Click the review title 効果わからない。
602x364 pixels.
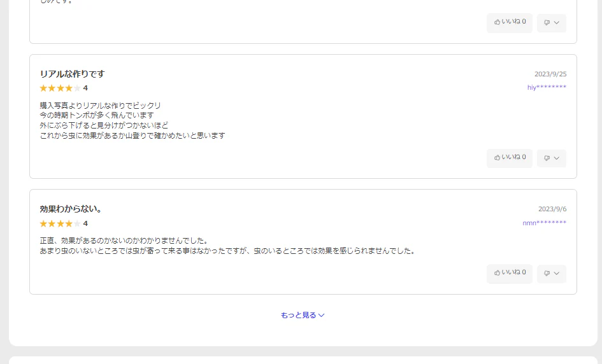tap(71, 209)
